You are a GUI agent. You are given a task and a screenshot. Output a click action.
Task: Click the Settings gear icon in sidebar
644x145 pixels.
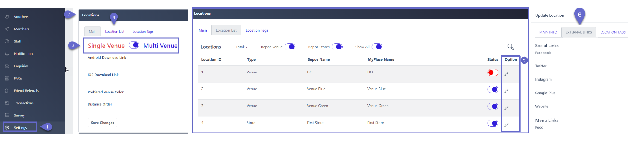point(7,128)
